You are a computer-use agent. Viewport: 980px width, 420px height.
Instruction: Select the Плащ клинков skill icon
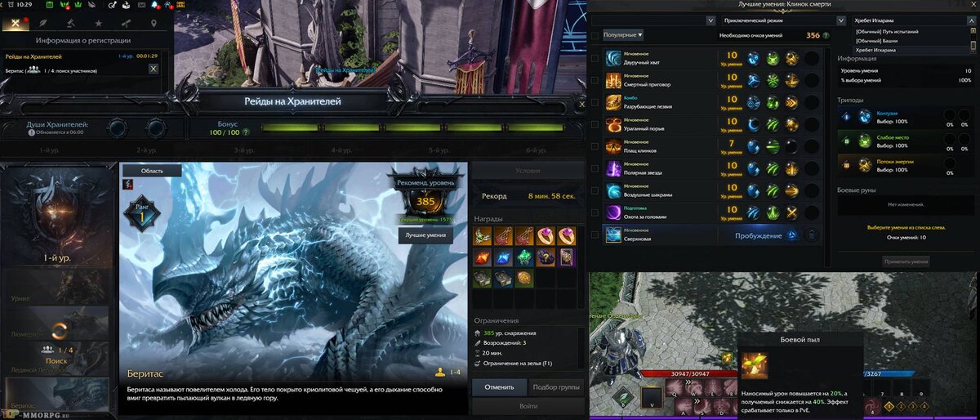click(x=613, y=147)
